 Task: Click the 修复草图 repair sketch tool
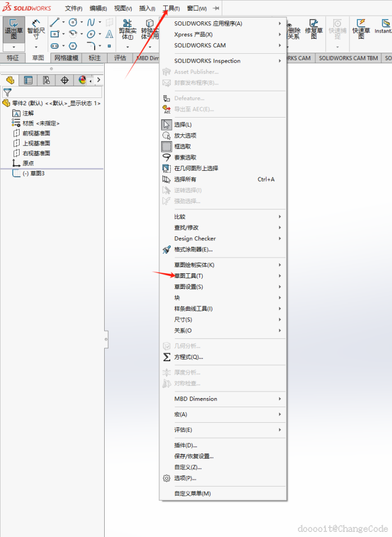click(314, 29)
